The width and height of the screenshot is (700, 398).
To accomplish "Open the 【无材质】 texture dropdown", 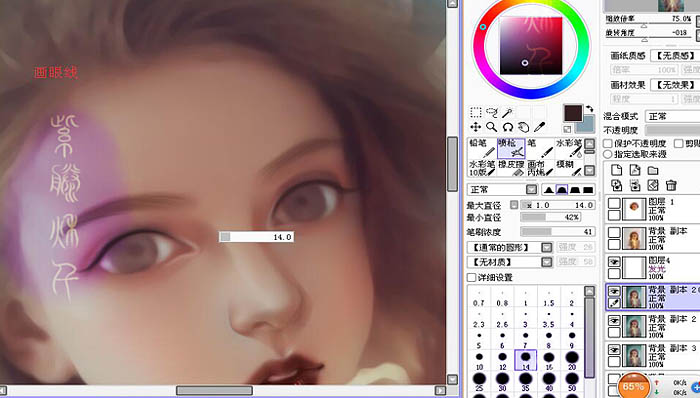I will click(510, 262).
